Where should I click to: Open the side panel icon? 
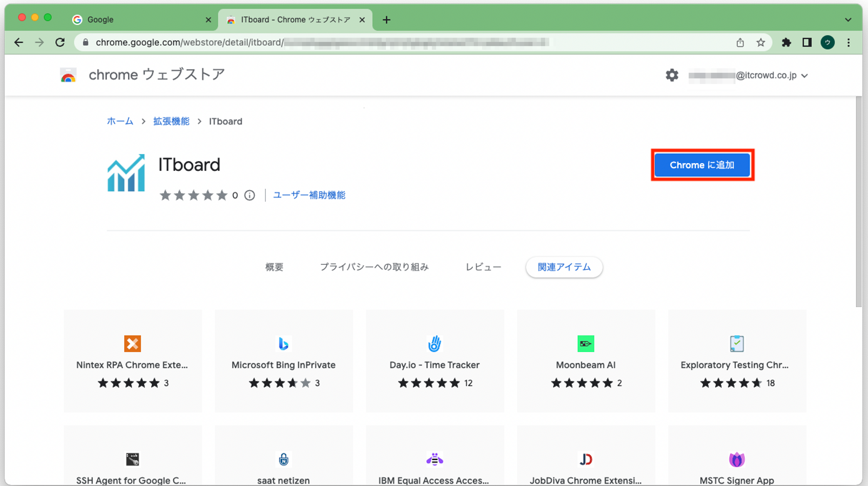[x=807, y=43]
